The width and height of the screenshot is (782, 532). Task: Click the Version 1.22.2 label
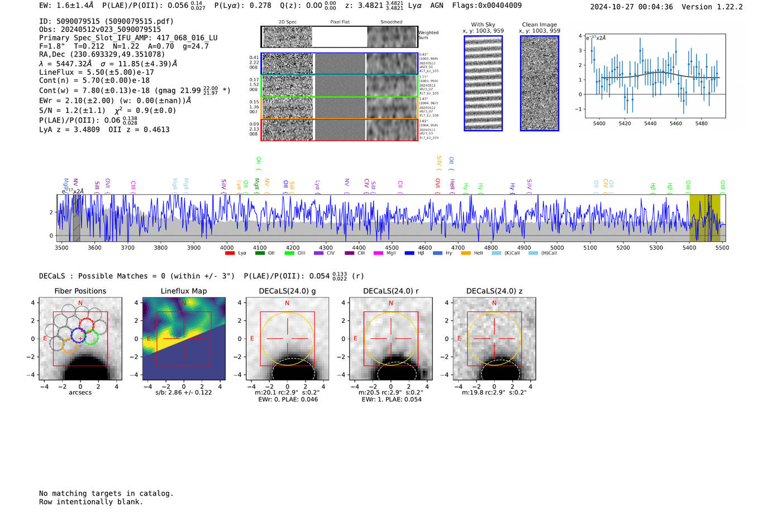click(712, 7)
